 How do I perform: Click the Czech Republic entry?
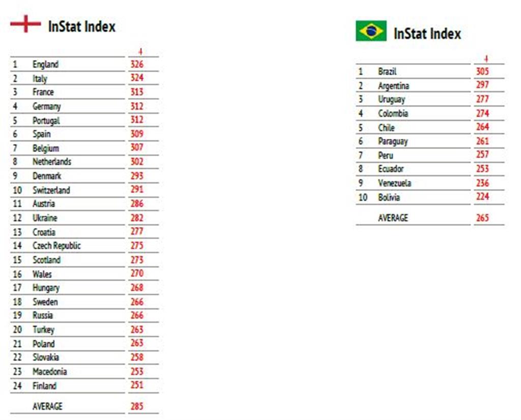[x=56, y=246]
